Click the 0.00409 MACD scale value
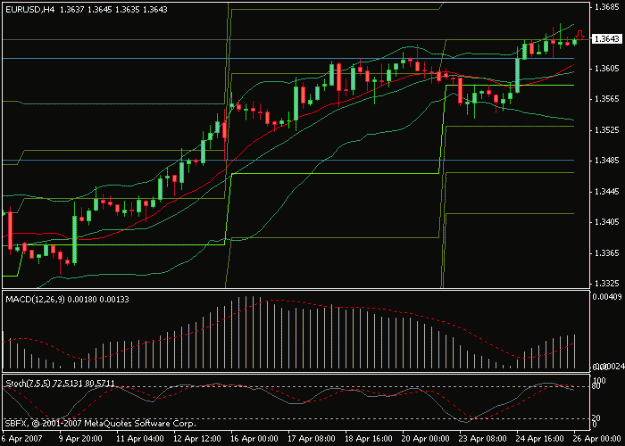This screenshot has width=625, height=446. point(607,297)
